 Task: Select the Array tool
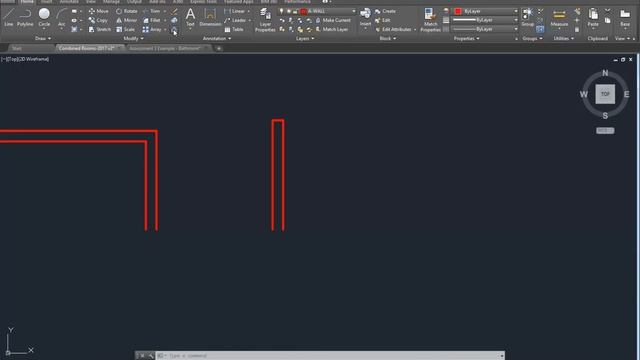pos(152,29)
